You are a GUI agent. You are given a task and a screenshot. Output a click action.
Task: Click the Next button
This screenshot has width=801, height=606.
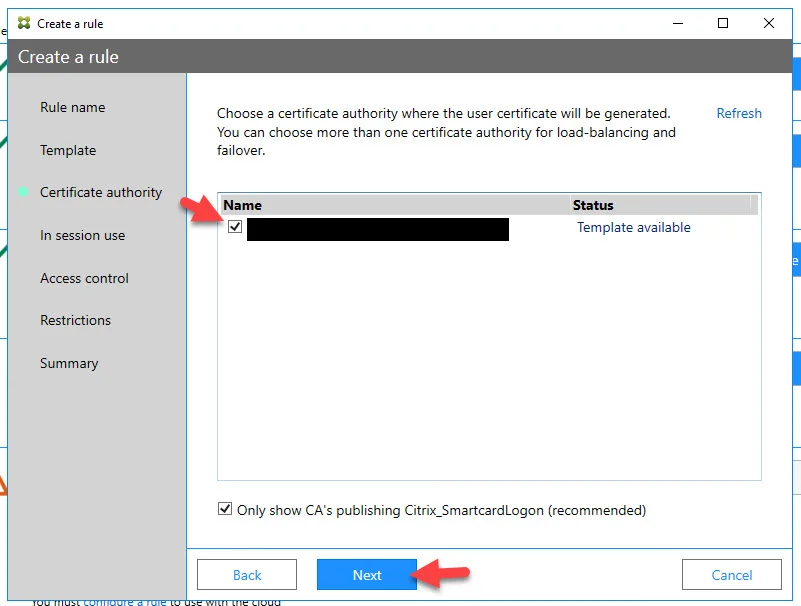click(367, 574)
